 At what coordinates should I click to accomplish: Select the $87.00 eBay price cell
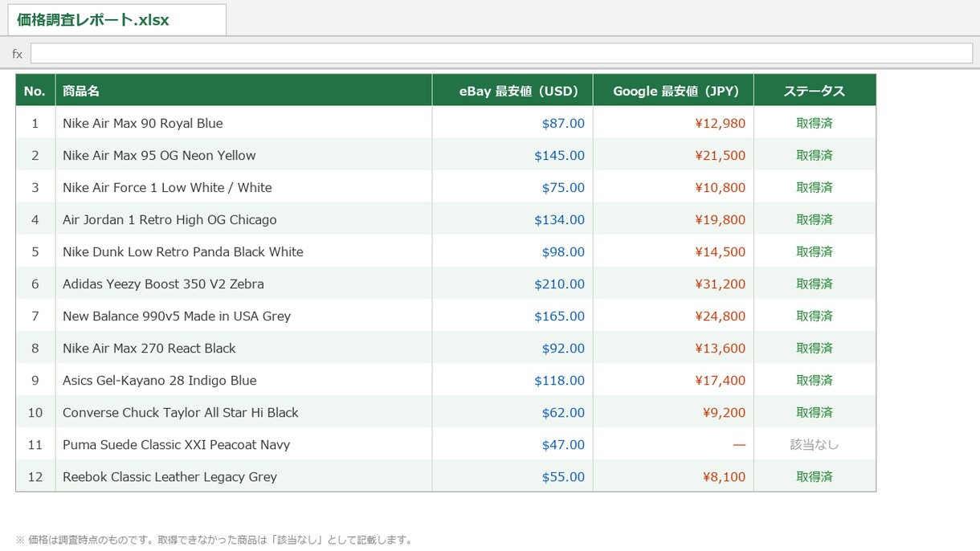point(512,123)
